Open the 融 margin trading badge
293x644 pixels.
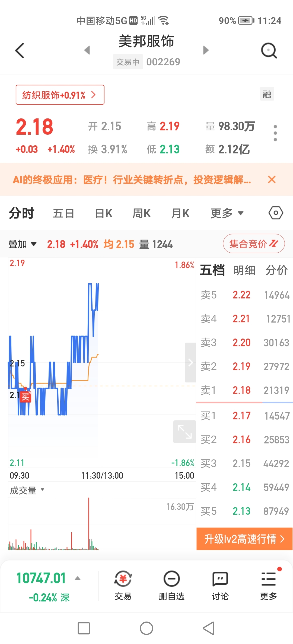267,94
